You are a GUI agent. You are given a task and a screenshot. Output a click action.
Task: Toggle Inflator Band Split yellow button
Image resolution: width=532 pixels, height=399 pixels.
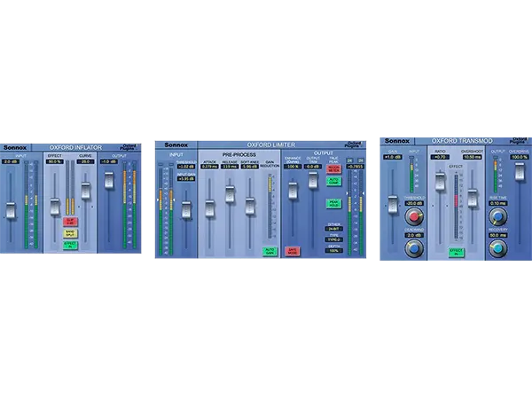[x=70, y=233]
